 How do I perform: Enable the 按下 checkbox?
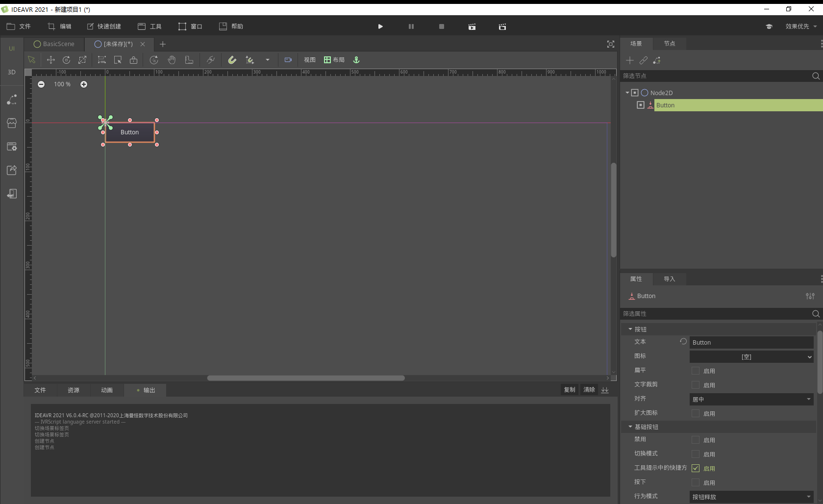point(696,482)
